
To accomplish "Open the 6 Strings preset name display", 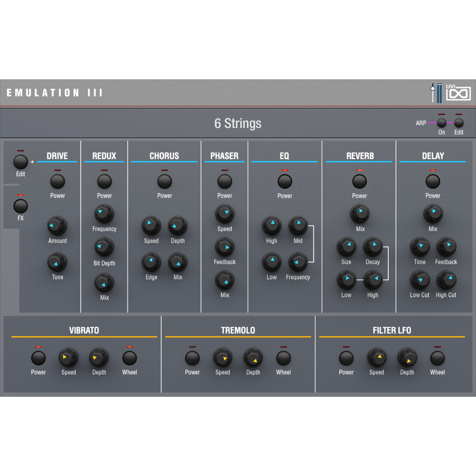I will (x=238, y=123).
